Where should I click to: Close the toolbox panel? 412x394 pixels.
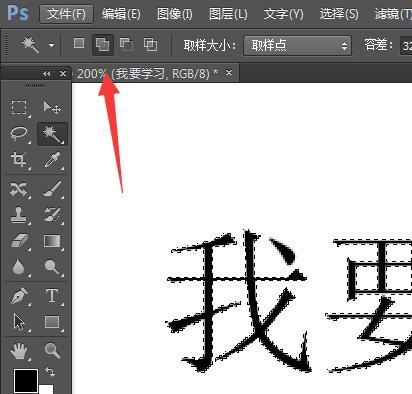coord(63,73)
